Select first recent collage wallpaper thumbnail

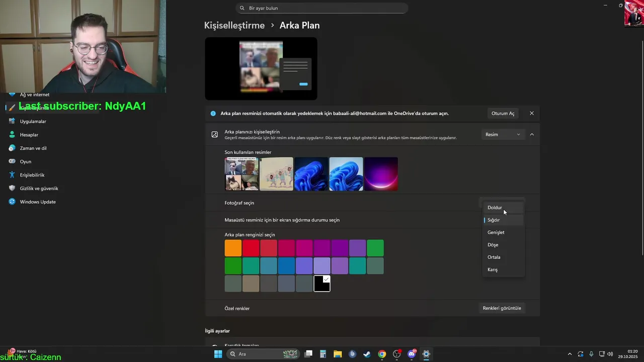(242, 174)
